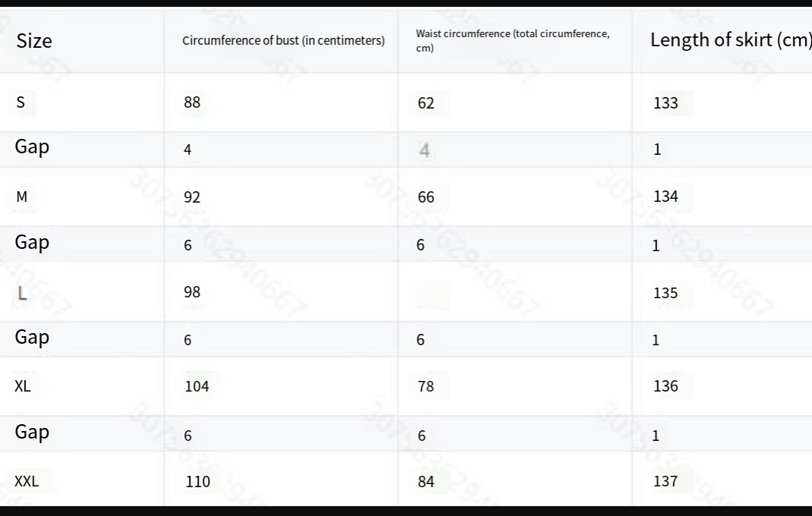Click the Waist circumference header cell
The image size is (812, 516).
pos(513,40)
